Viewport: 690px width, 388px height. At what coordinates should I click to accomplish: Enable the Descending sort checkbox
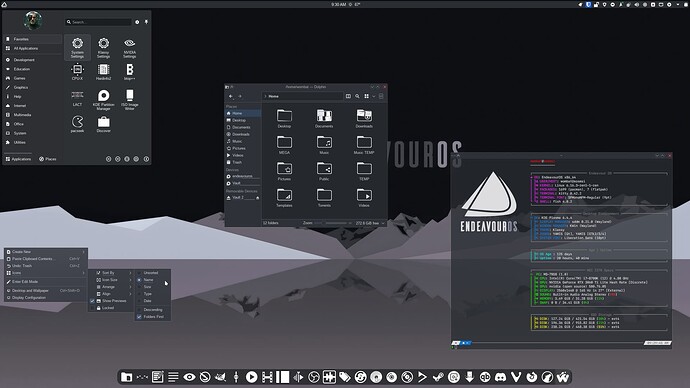139,310
